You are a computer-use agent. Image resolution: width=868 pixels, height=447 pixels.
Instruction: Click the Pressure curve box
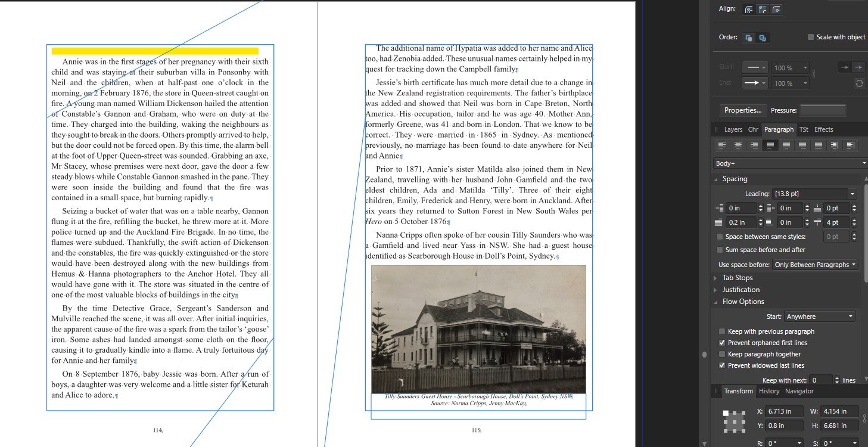(823, 110)
